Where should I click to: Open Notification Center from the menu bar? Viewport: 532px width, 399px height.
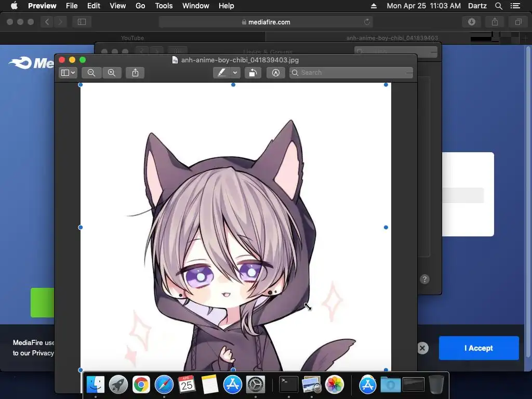tap(515, 6)
